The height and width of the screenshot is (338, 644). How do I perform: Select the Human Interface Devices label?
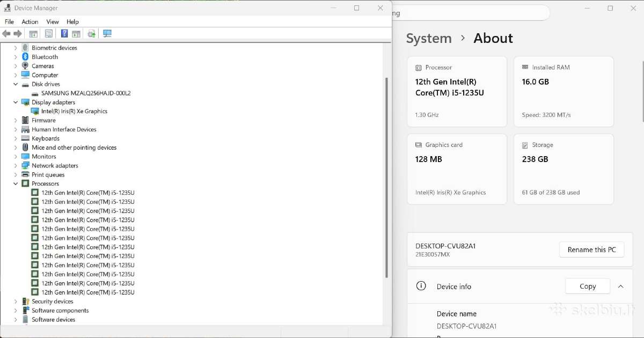pyautogui.click(x=64, y=129)
